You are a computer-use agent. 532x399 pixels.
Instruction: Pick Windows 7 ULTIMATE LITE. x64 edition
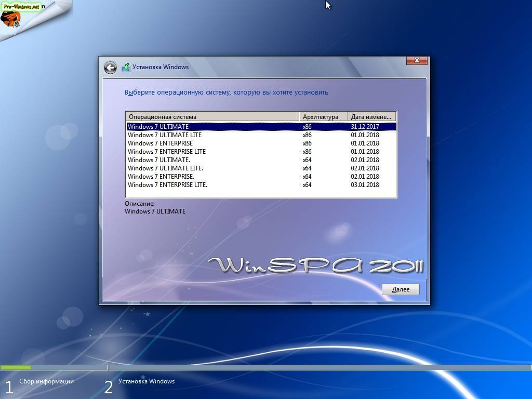tap(261, 168)
